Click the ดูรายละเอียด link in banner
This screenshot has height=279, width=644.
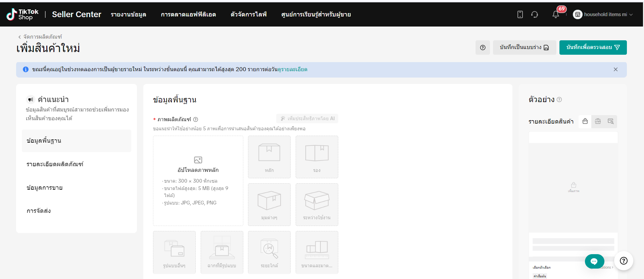(x=292, y=69)
